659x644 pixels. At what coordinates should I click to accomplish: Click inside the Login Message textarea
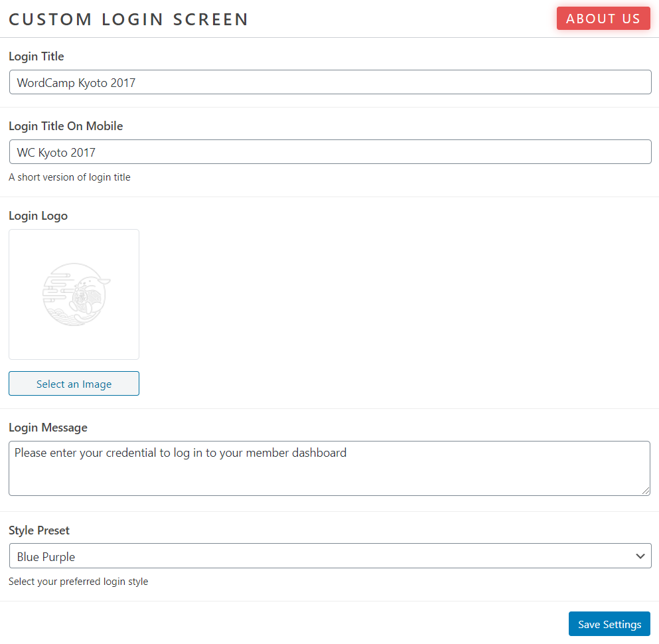click(x=330, y=467)
